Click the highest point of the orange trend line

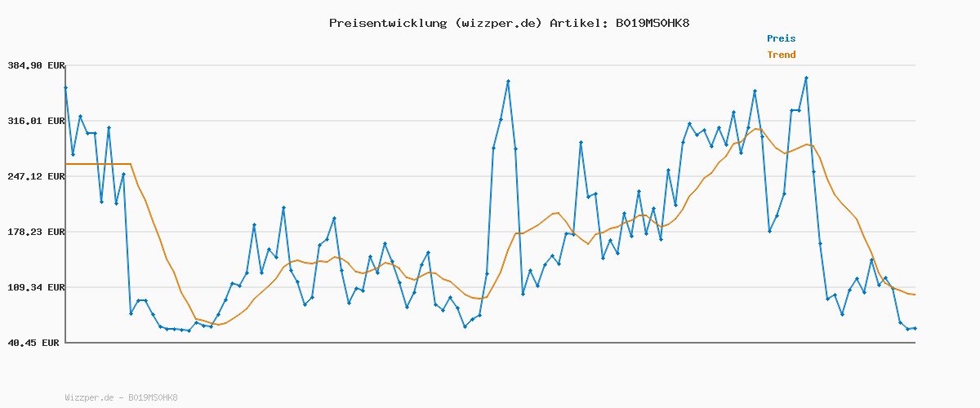click(x=756, y=128)
